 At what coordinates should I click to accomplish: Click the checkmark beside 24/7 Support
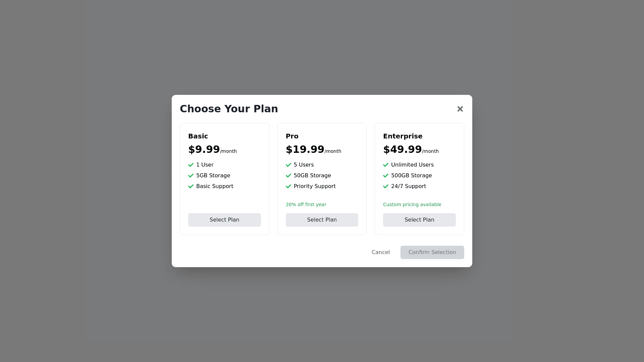386,186
